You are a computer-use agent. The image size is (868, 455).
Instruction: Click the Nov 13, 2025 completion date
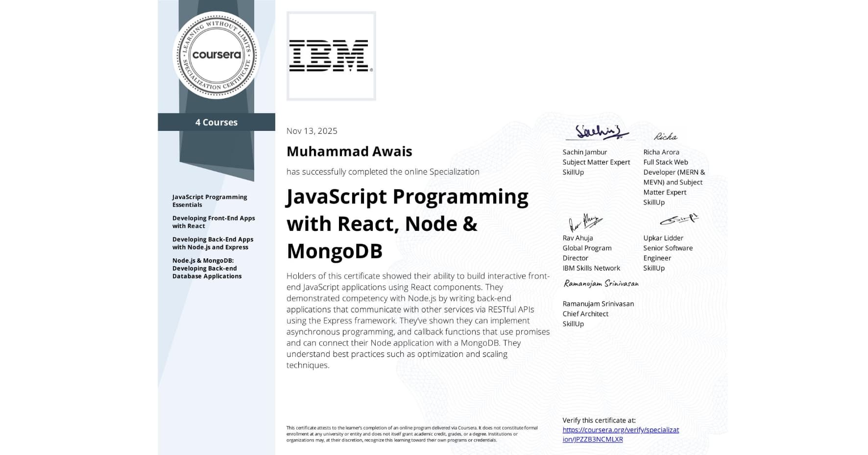(312, 131)
